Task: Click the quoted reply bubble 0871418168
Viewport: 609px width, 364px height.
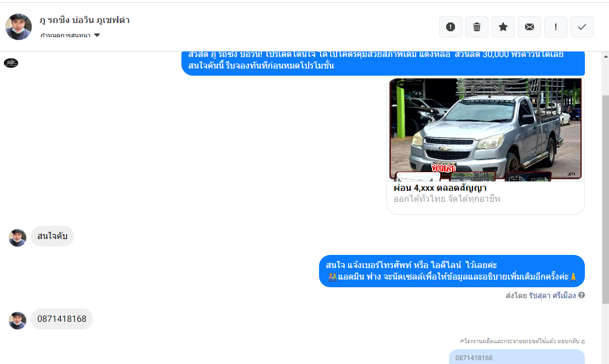Action: [x=516, y=357]
